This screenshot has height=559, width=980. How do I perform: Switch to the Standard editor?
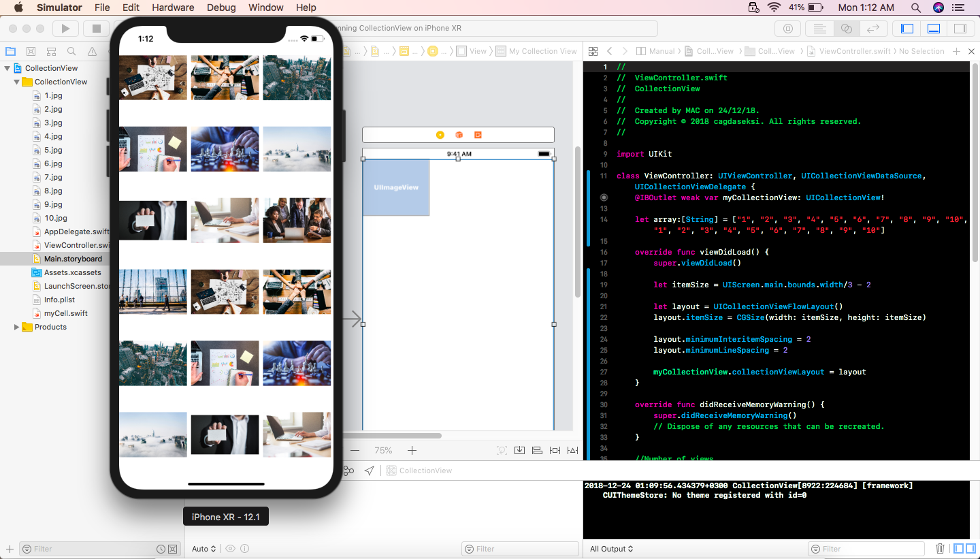[820, 29]
